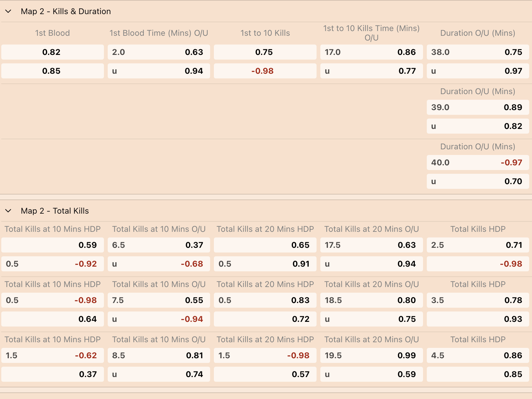Click the 1st to 10 Kills 0.75 odds
Screen dimensions: 532x399
(265, 52)
